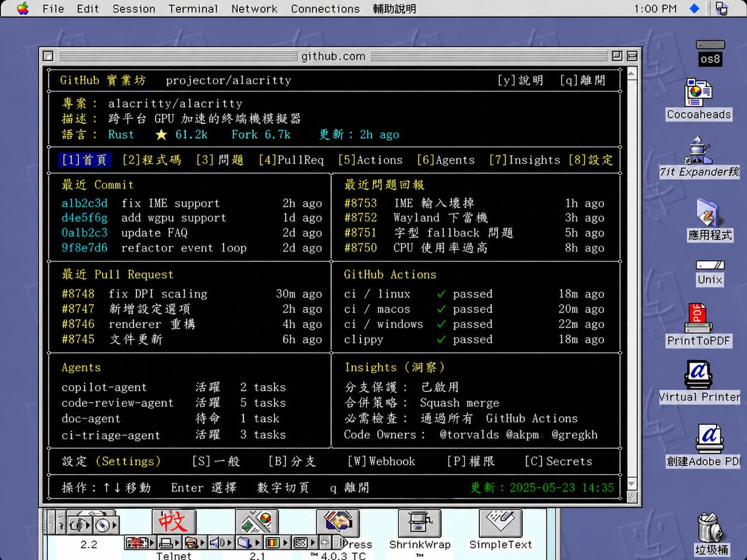747x560 pixels.
Task: Switch to the [7]Insights tab
Action: 524,160
